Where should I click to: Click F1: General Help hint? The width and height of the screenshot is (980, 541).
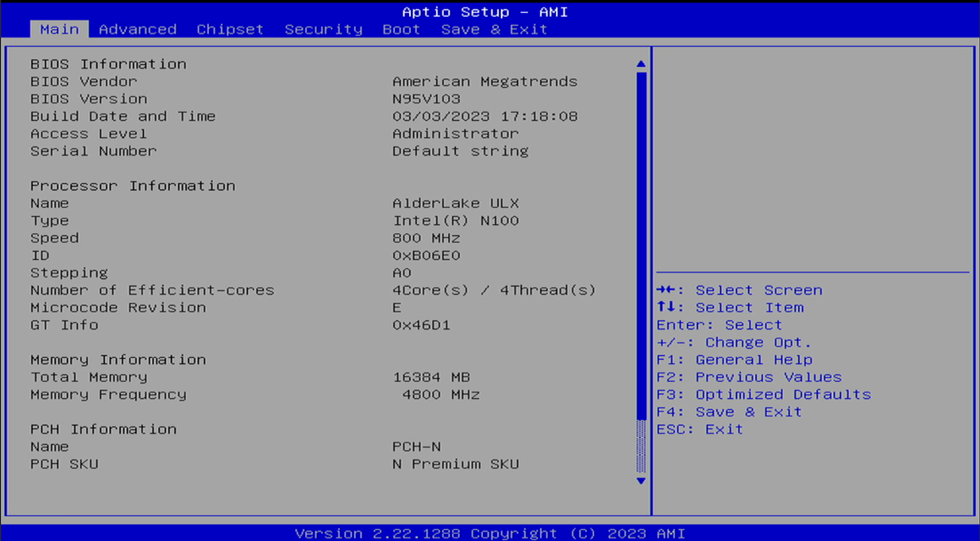pos(735,359)
